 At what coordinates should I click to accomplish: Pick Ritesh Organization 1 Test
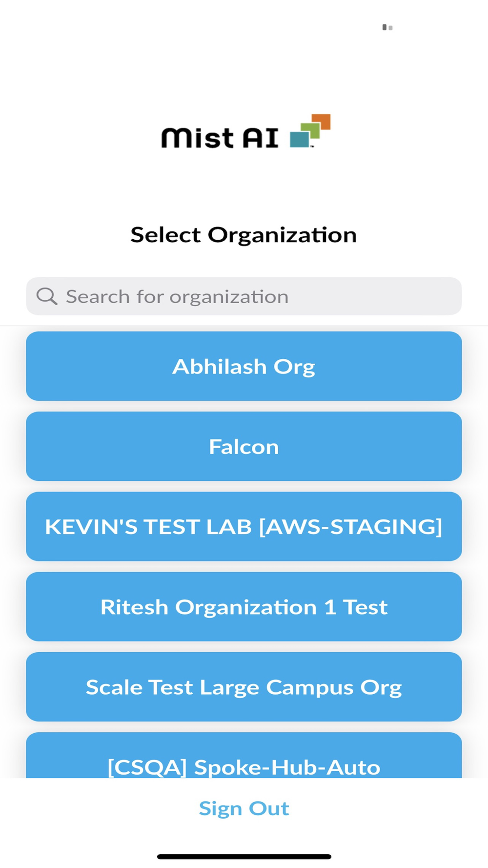pyautogui.click(x=244, y=607)
